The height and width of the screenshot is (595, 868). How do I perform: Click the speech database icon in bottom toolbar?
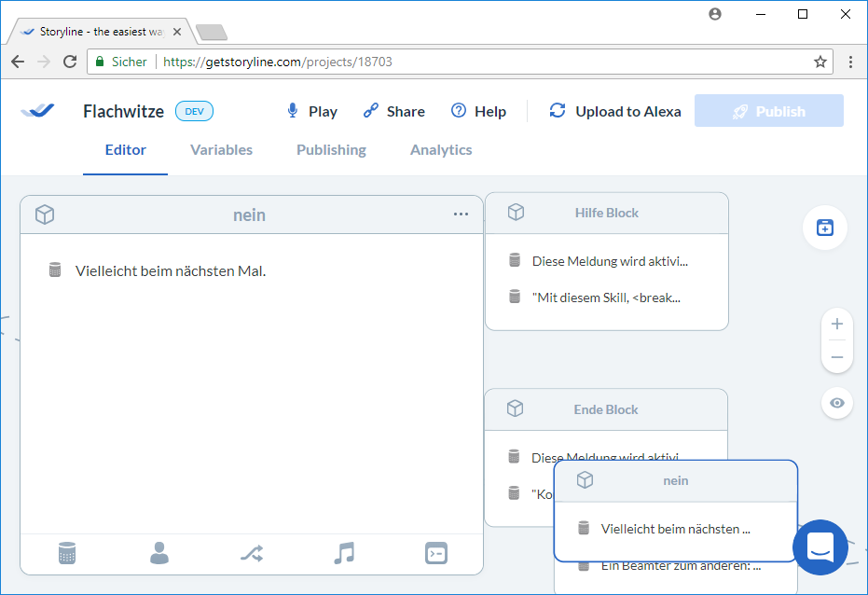pyautogui.click(x=66, y=553)
